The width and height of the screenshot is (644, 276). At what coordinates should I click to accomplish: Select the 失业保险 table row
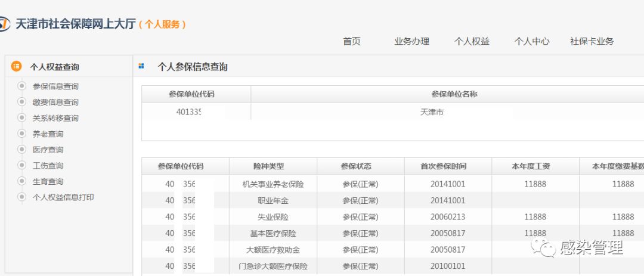point(273,217)
